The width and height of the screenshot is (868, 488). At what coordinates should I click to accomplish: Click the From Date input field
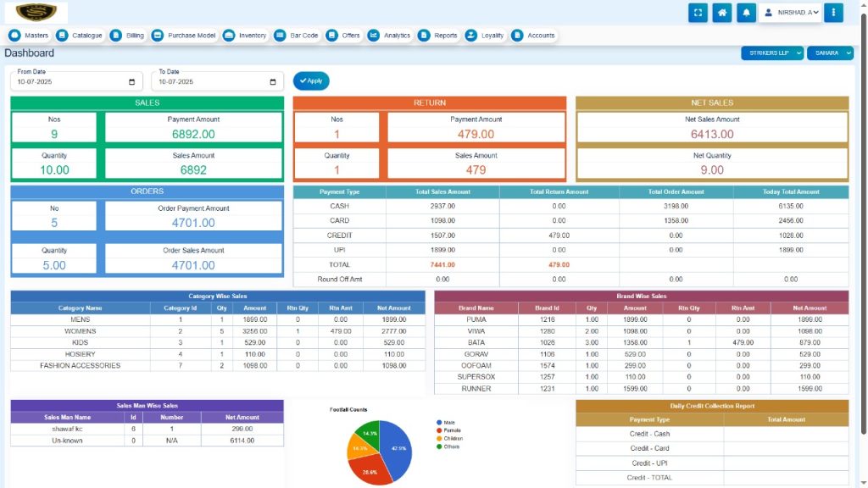click(x=68, y=82)
